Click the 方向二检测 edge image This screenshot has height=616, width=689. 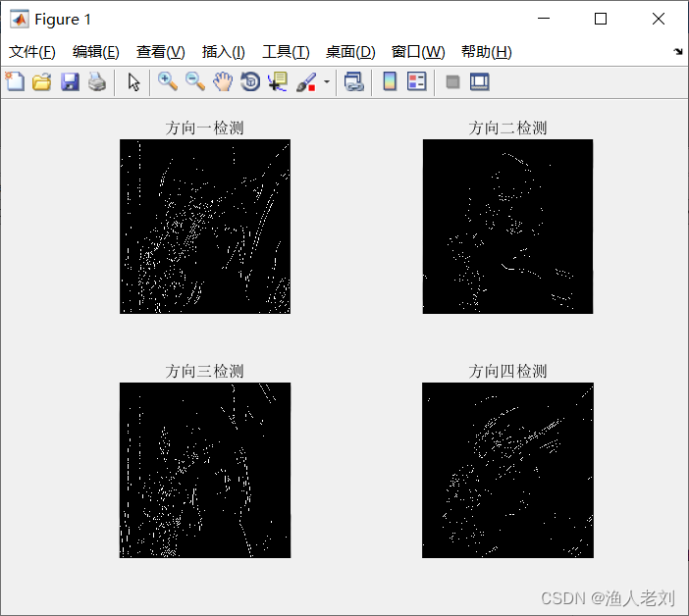pyautogui.click(x=507, y=227)
